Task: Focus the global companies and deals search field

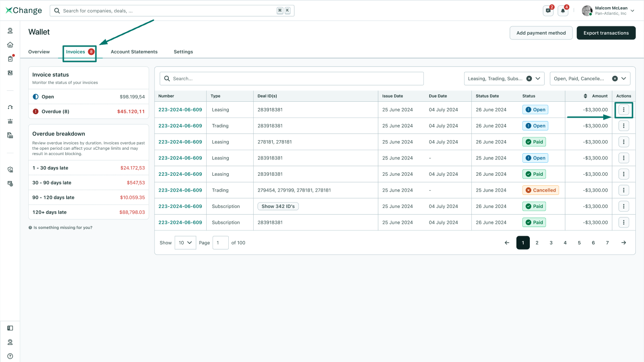Action: [x=172, y=11]
